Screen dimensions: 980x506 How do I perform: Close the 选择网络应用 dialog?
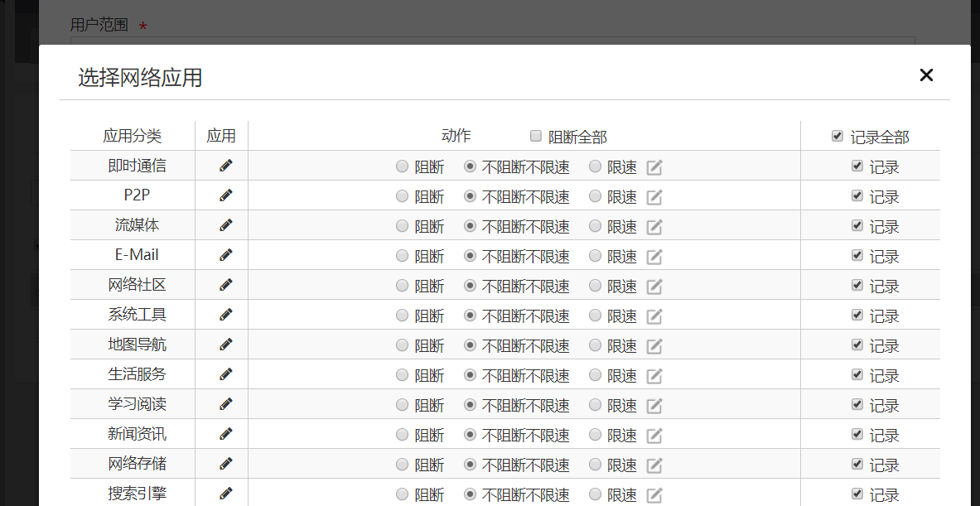point(926,75)
